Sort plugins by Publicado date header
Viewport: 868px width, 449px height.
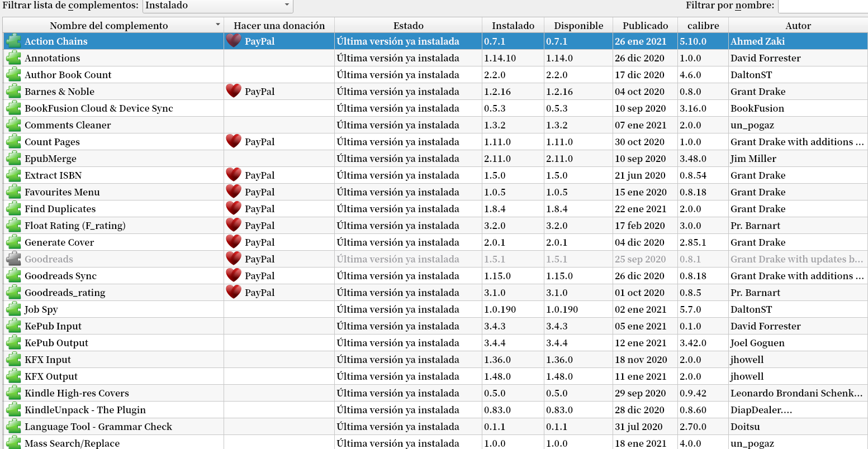pos(646,26)
